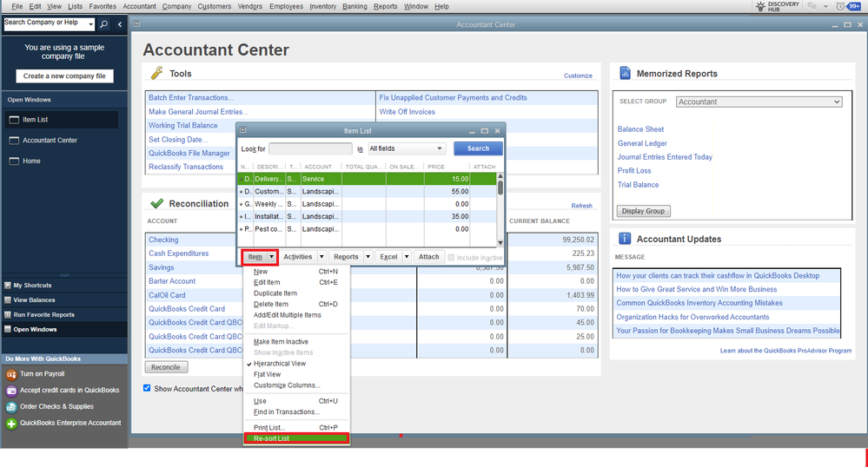Click the Attach button in Item List

429,257
